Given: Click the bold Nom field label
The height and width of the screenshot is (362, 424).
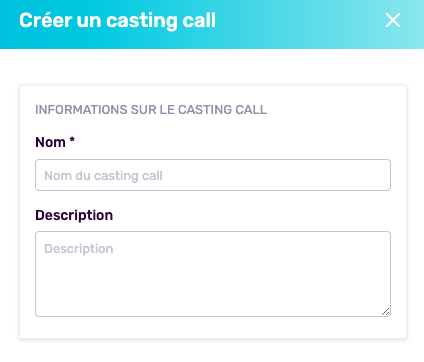Looking at the screenshot, I should pos(50,142).
